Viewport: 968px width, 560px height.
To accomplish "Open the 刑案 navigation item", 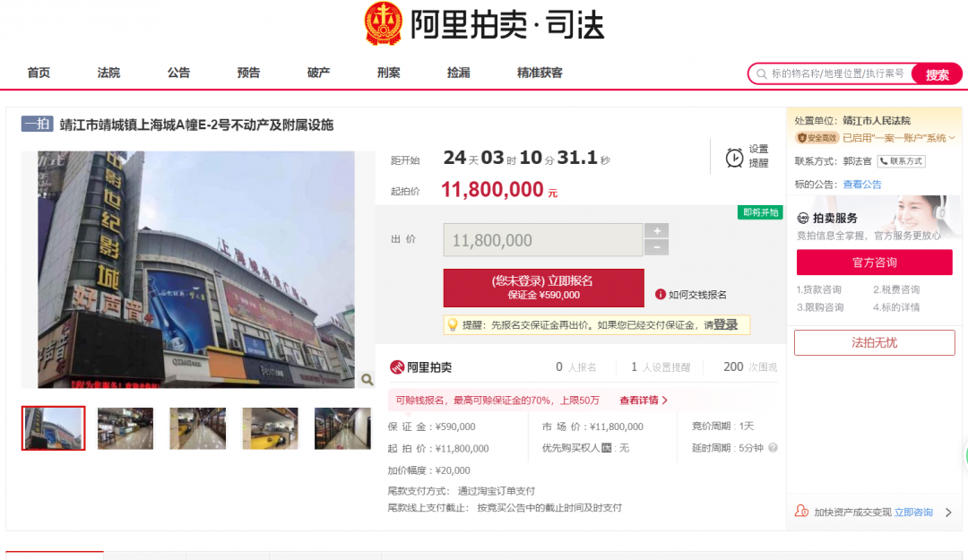I will pos(388,73).
